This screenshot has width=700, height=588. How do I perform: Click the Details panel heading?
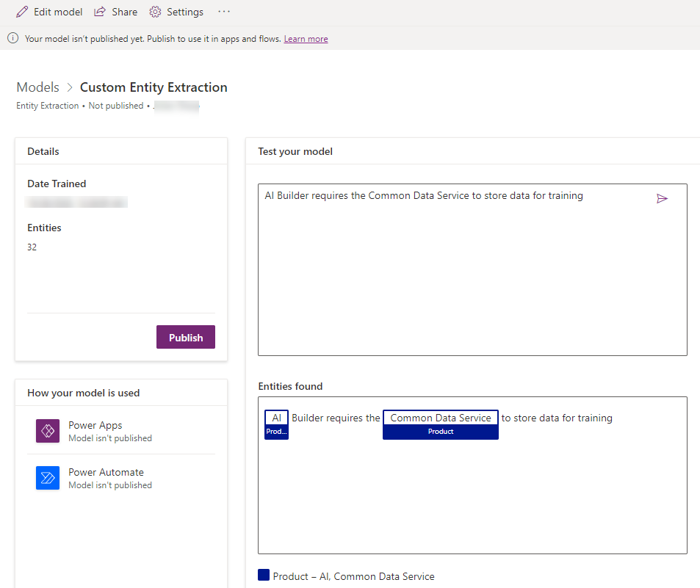point(43,151)
